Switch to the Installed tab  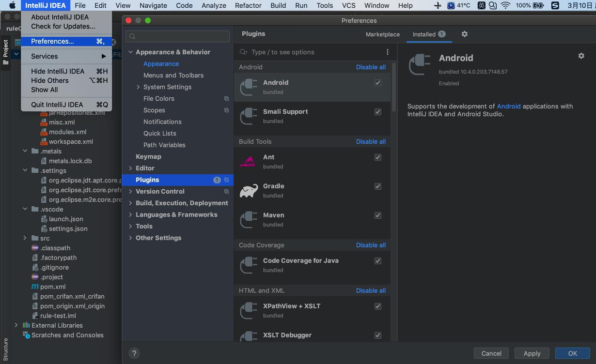[429, 34]
